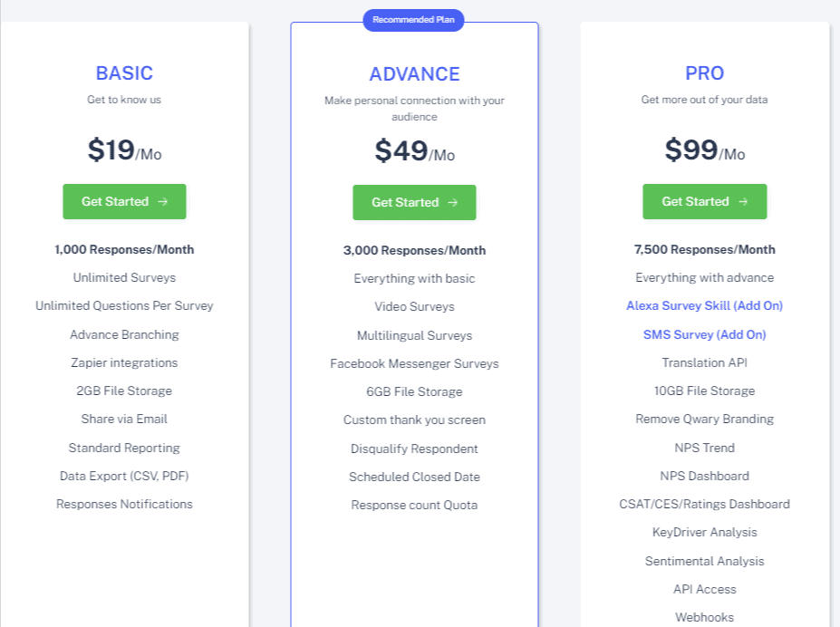The height and width of the screenshot is (627, 840).
Task: Click the $99/Mo price text
Action: [x=704, y=150]
